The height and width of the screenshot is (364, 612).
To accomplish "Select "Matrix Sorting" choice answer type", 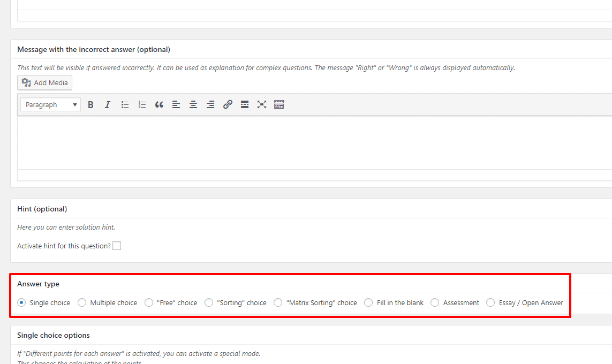I will [x=278, y=302].
